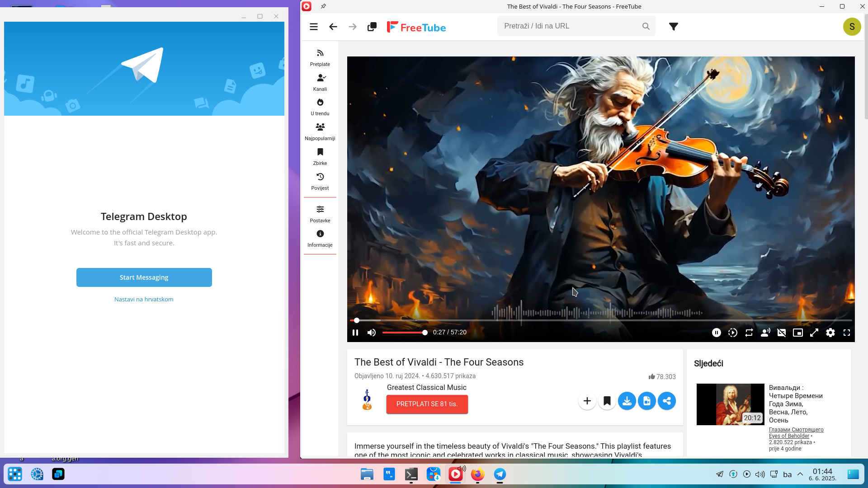Open Pretplate subscriptions in sidebar
The image size is (868, 488).
[x=320, y=58]
